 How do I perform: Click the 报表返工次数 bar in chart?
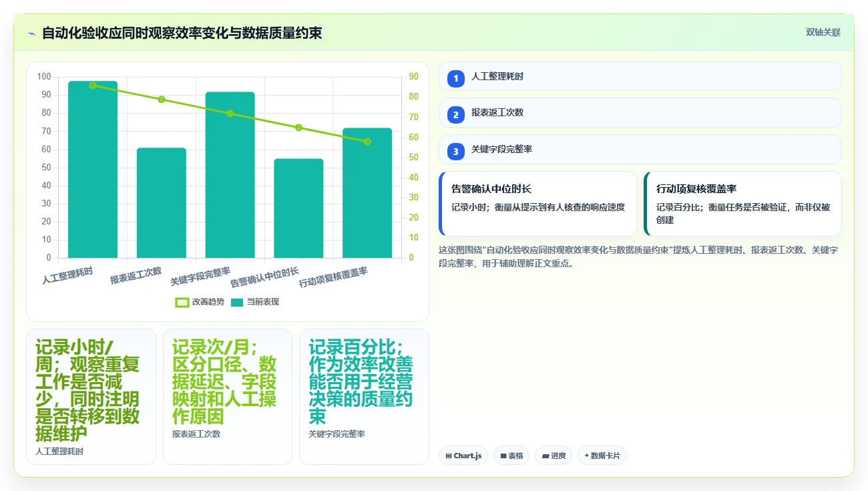coord(162,203)
